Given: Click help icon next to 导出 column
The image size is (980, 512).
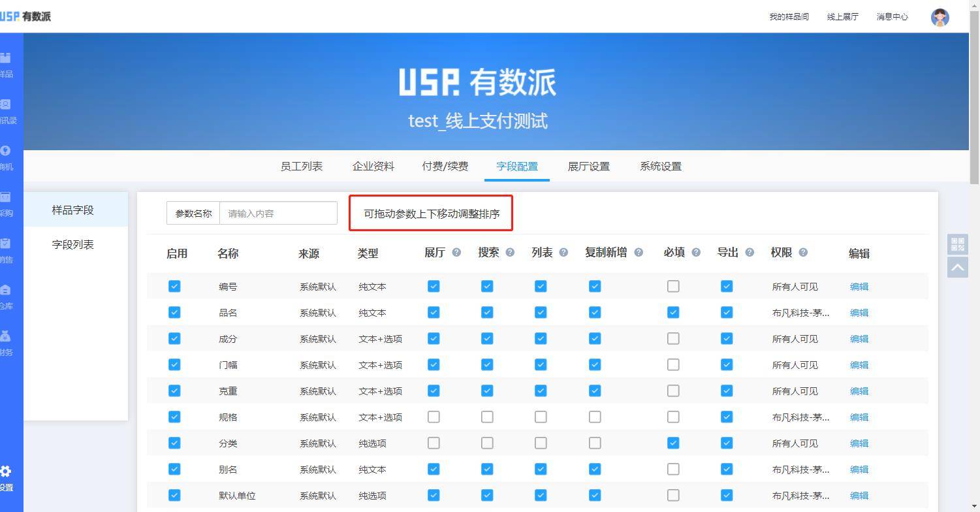Looking at the screenshot, I should [750, 252].
